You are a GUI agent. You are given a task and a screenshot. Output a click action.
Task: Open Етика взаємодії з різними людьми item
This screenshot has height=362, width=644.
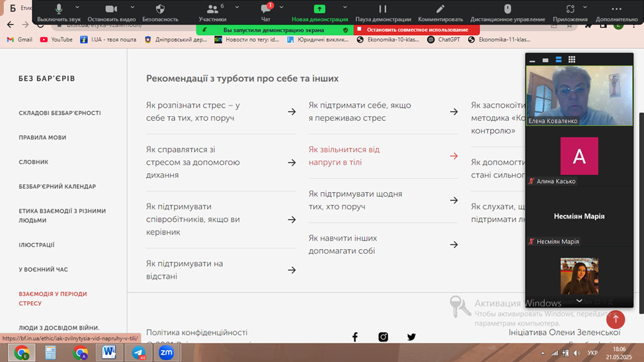tap(62, 215)
